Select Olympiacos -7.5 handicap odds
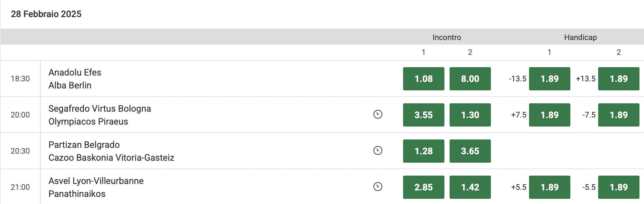This screenshot has width=644, height=204. coord(618,115)
